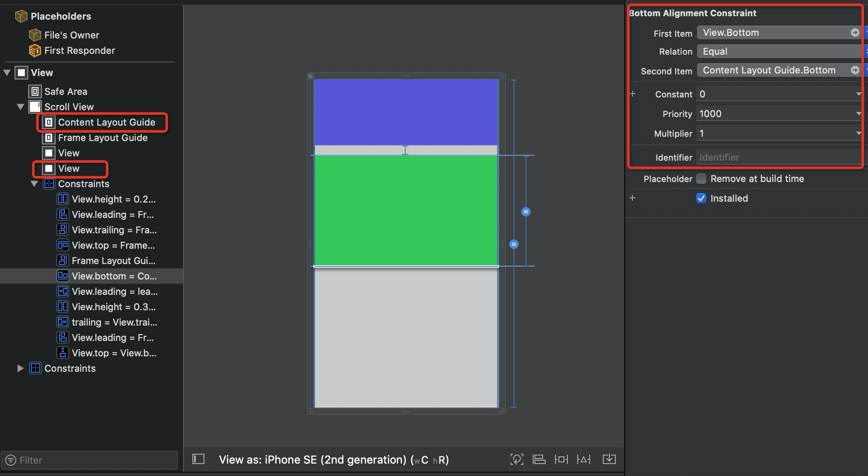This screenshot has height=476, width=868.
Task: Hide the document outline panel icon
Action: coord(198,459)
